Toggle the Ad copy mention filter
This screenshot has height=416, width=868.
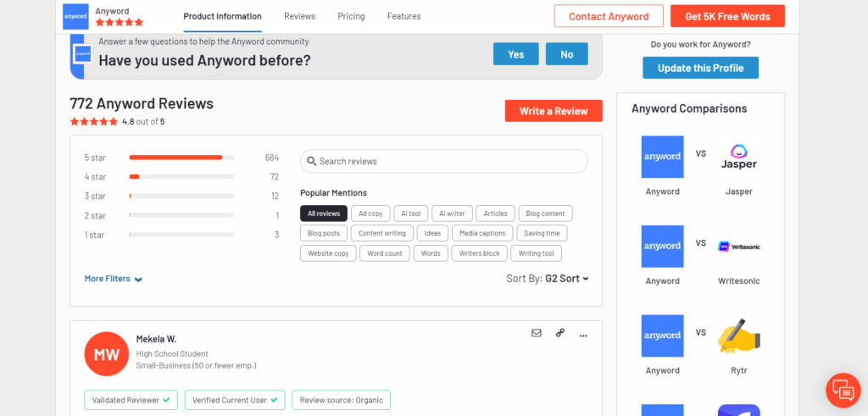tap(370, 214)
